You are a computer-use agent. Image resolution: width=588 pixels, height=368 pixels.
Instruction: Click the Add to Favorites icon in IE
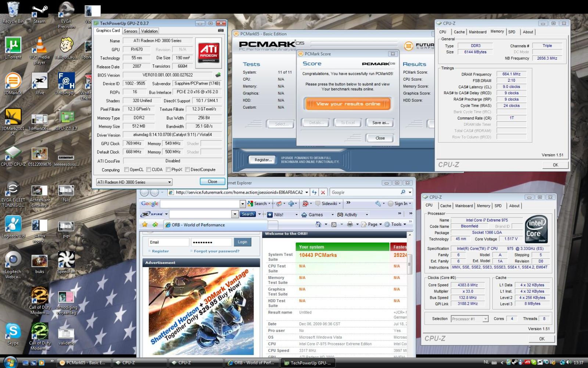coord(155,224)
